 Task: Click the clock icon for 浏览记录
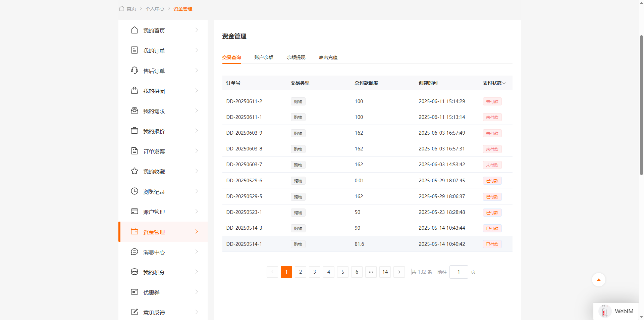(x=135, y=191)
